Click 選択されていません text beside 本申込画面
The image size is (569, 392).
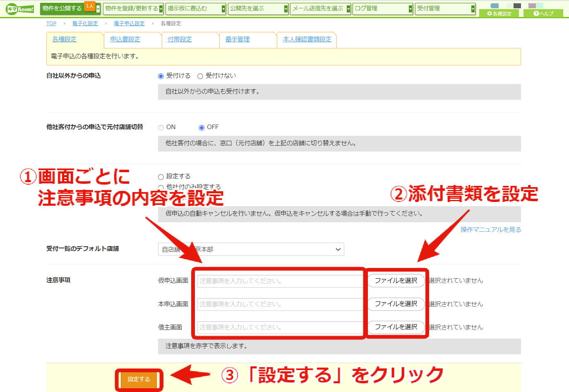pyautogui.click(x=456, y=304)
